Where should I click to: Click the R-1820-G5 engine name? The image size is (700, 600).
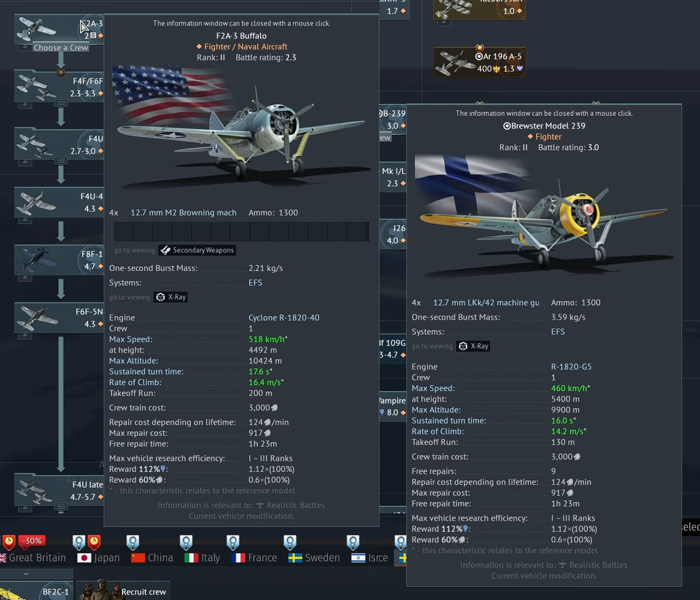572,367
